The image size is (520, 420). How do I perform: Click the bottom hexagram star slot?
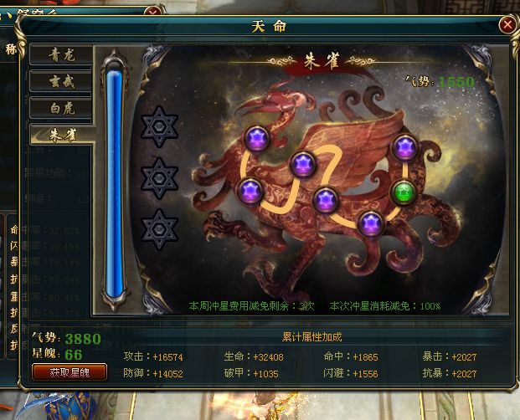coord(159,229)
